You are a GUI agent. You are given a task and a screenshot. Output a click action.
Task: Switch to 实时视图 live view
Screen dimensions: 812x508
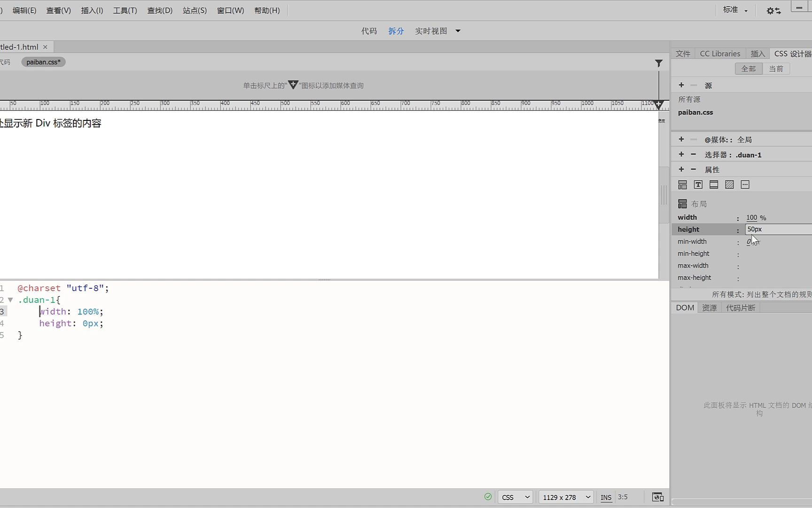click(431, 31)
